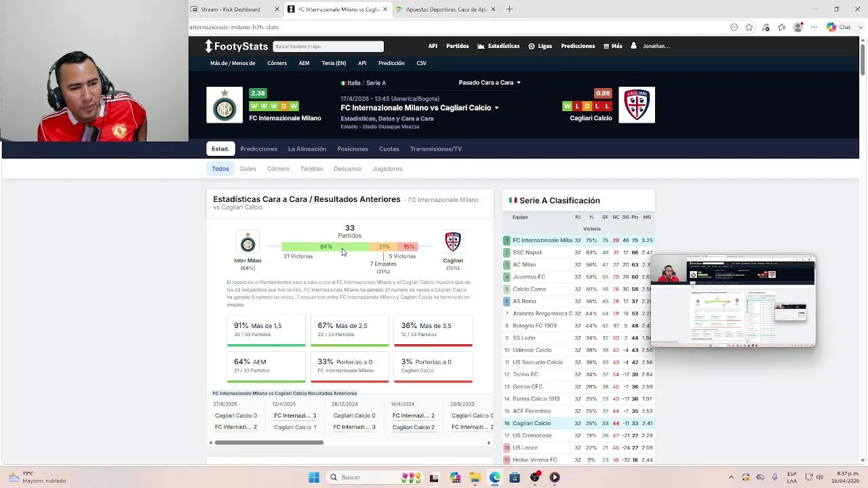
Task: Open the Copilot Chat button
Action: [x=838, y=27]
